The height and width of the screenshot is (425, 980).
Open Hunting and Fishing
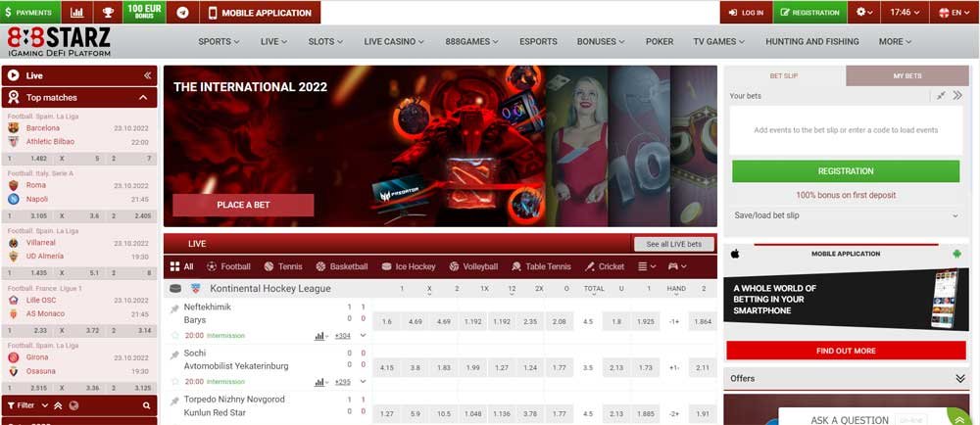[x=811, y=42]
